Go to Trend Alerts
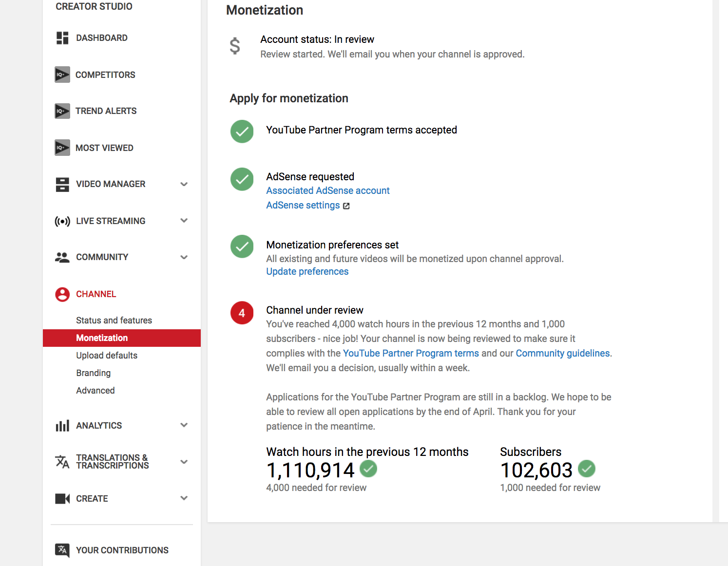728x566 pixels. (x=106, y=111)
